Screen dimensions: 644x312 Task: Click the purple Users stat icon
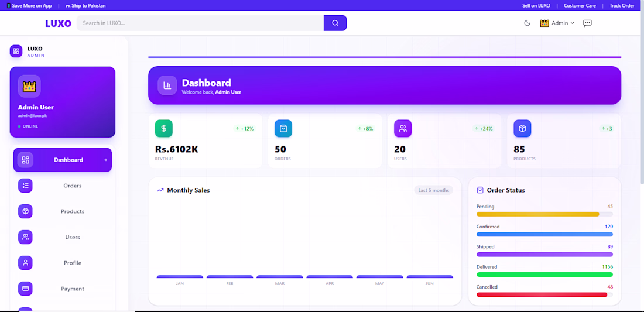coord(403,129)
